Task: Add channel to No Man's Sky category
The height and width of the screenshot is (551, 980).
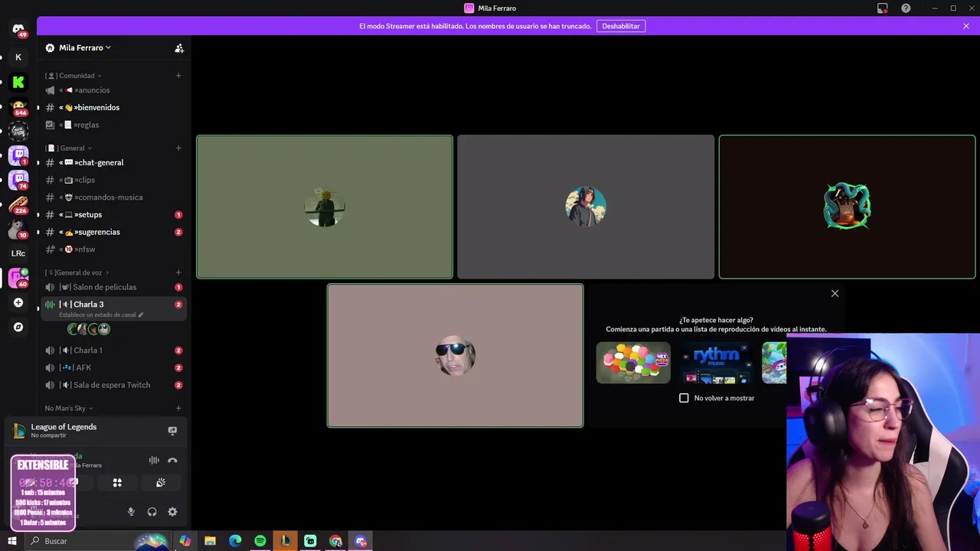Action: pos(178,409)
